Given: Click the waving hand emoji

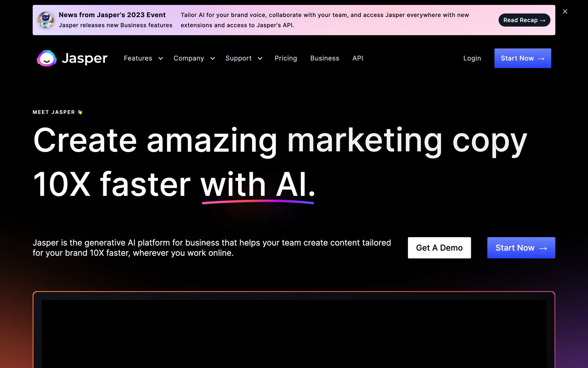Looking at the screenshot, I should tap(80, 112).
